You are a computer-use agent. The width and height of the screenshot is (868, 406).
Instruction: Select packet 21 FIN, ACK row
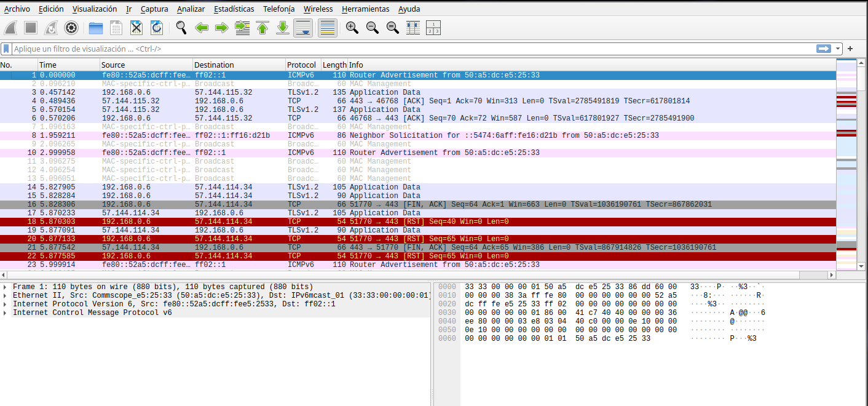(418, 247)
